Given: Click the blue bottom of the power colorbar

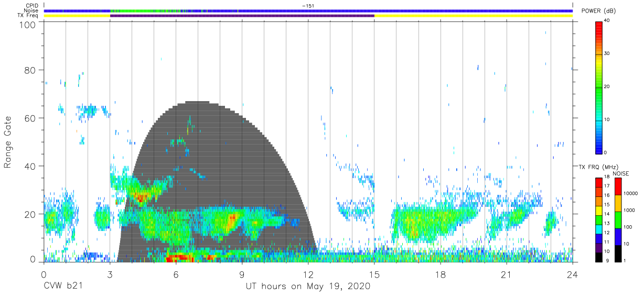Looking at the screenshot, I should point(598,147).
